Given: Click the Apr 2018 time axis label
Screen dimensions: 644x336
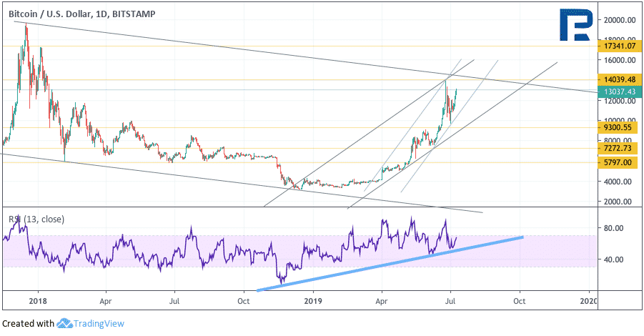Looking at the screenshot, I should pos(106,301).
